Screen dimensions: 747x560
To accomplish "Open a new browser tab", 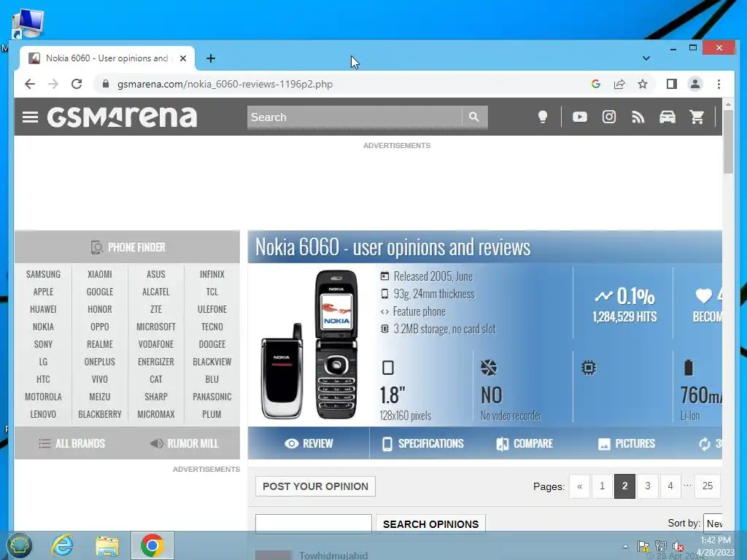I will [211, 58].
